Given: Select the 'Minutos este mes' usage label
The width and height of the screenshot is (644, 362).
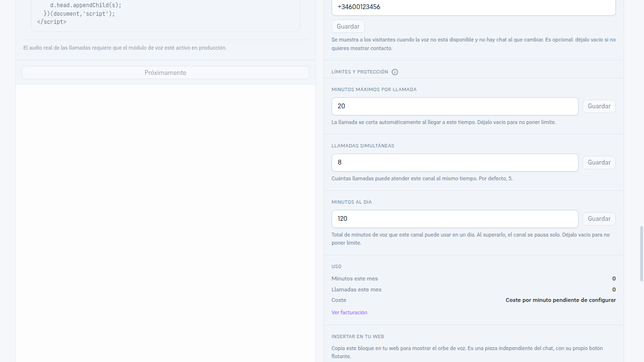Looking at the screenshot, I should pos(354,279).
